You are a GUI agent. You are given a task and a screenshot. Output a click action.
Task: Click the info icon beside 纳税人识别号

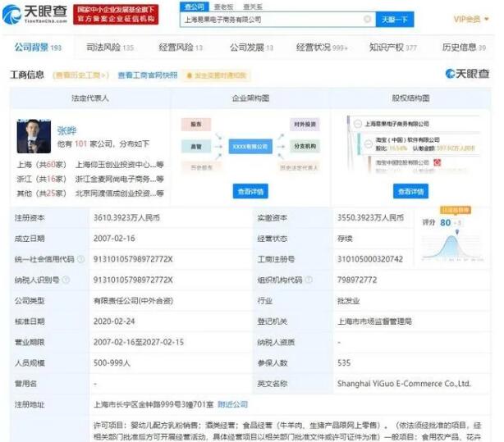click(66, 280)
